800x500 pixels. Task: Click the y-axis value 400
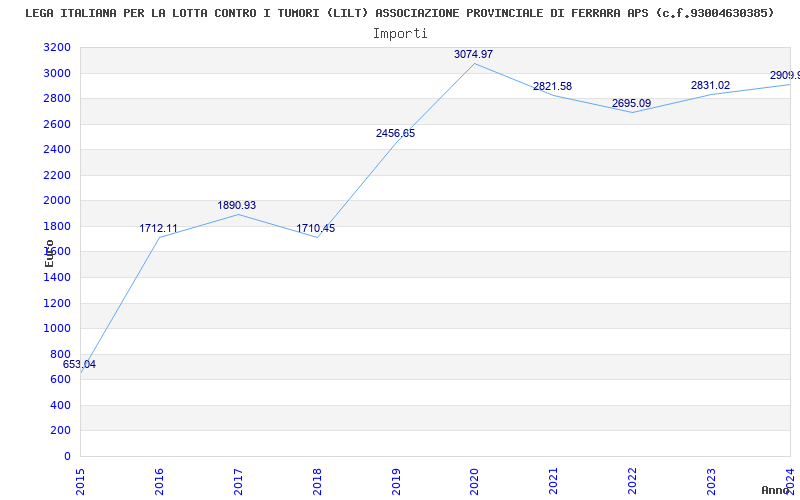point(61,406)
